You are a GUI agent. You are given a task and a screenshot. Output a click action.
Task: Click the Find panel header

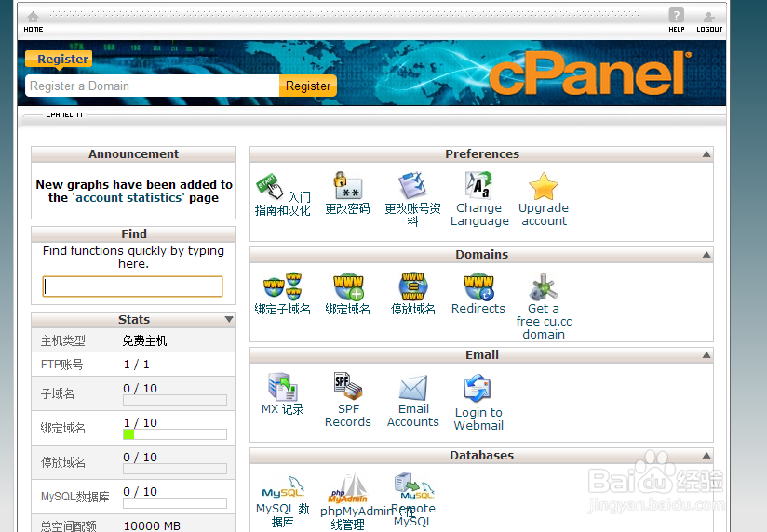coord(133,234)
